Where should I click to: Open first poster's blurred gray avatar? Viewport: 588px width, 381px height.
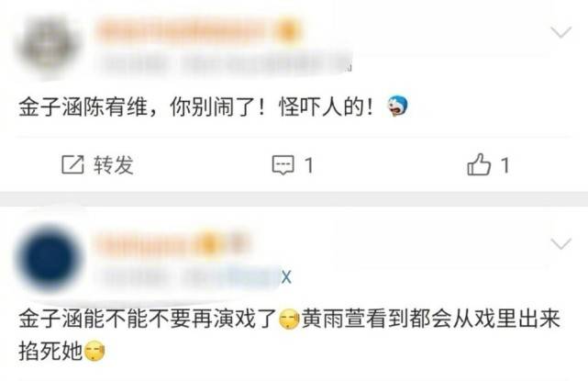(49, 47)
